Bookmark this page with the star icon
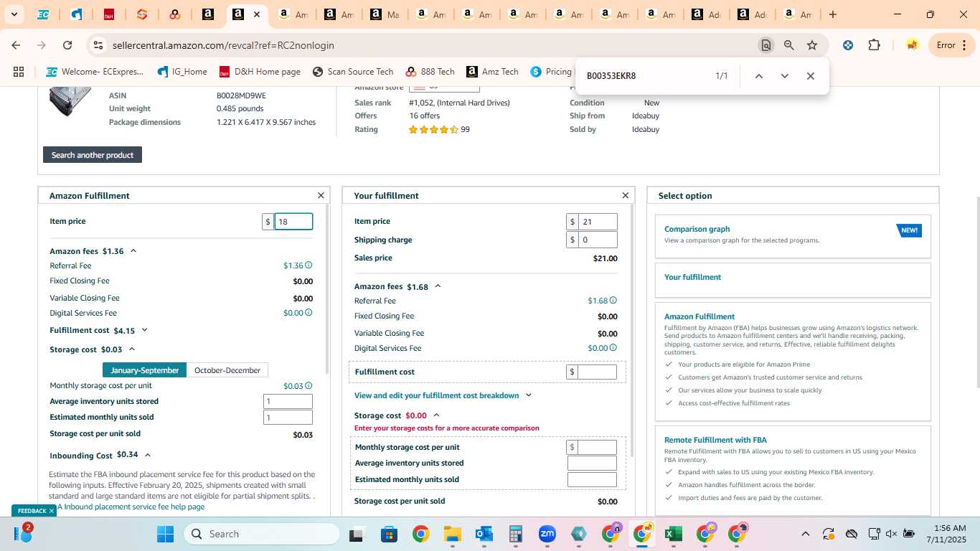This screenshot has height=551, width=980. [x=812, y=45]
